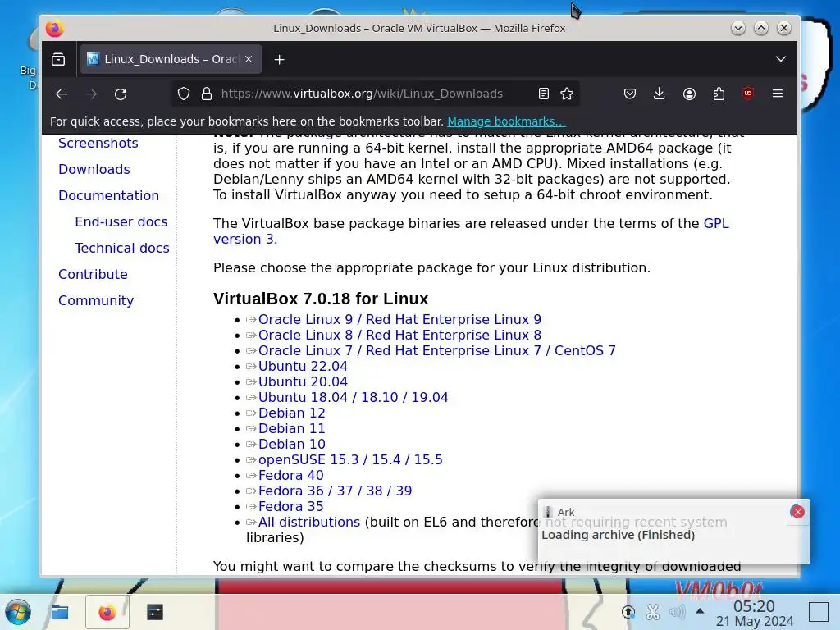Open the uBlock Origin extension icon
Screen dimensions: 840x630
[748, 94]
